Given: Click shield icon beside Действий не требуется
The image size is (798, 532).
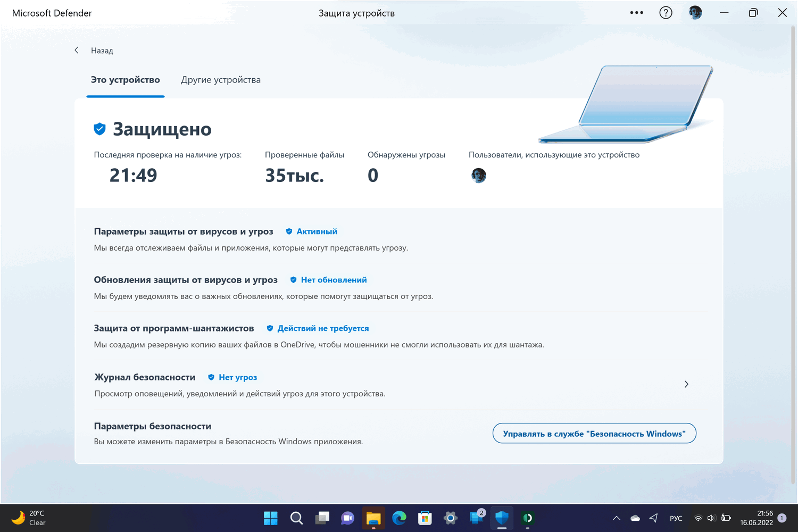Looking at the screenshot, I should tap(270, 328).
